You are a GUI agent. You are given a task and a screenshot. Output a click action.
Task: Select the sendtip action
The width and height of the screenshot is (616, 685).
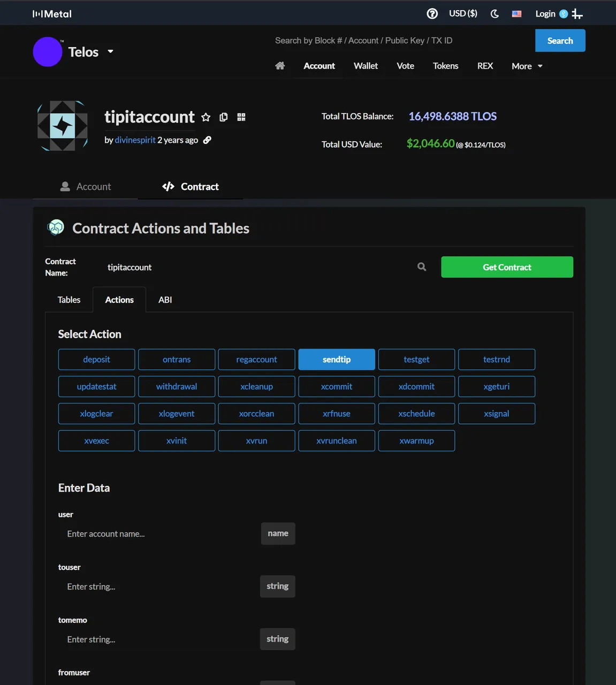[337, 360]
